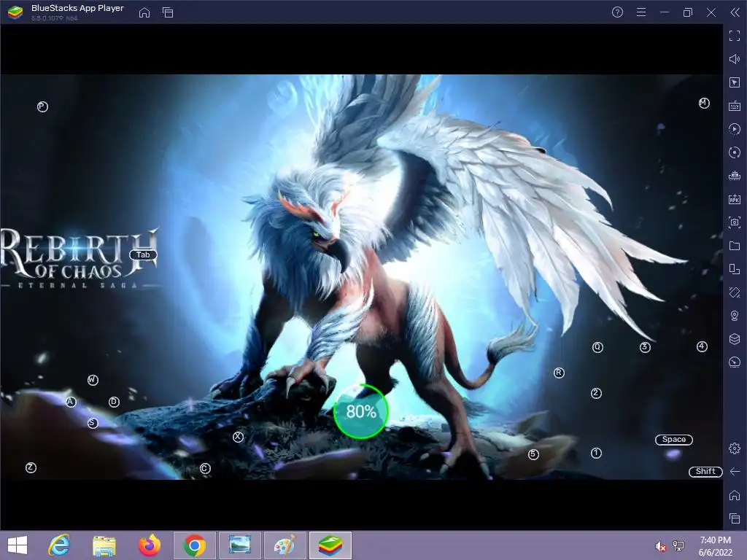Open the set location pin icon

[735, 316]
